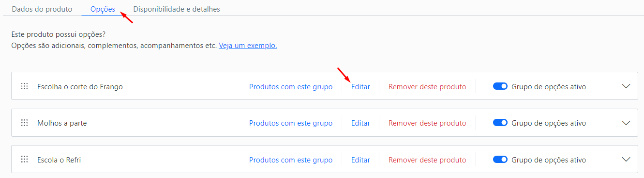
Task: Edit the Escola o Refri group
Action: coord(360,160)
